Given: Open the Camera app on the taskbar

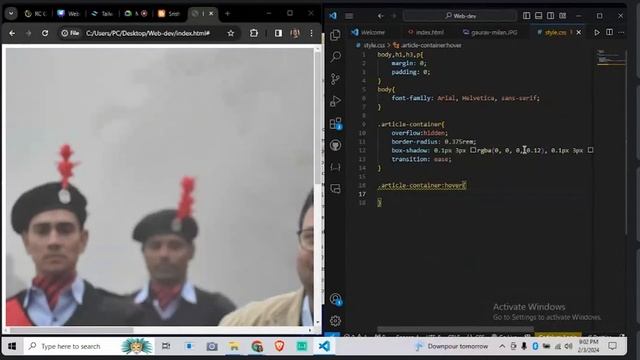Looking at the screenshot, I should coord(211,346).
